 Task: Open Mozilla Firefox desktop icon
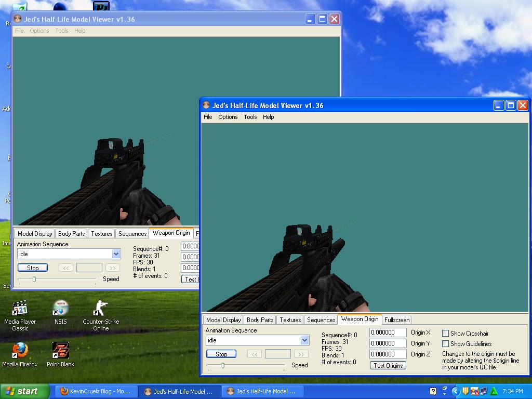click(x=20, y=354)
